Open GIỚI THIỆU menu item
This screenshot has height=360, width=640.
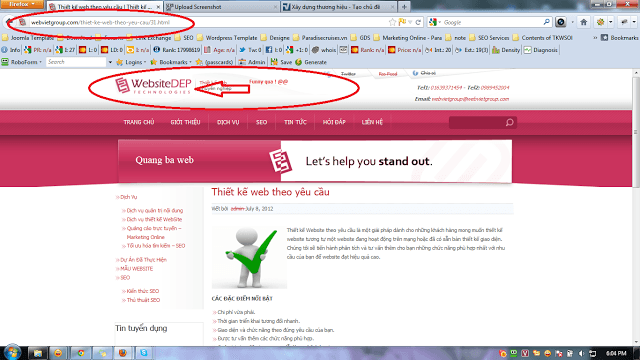pyautogui.click(x=185, y=122)
